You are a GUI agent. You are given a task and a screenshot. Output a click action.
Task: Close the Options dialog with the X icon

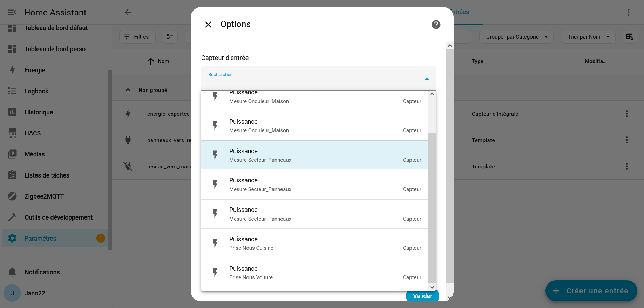208,25
